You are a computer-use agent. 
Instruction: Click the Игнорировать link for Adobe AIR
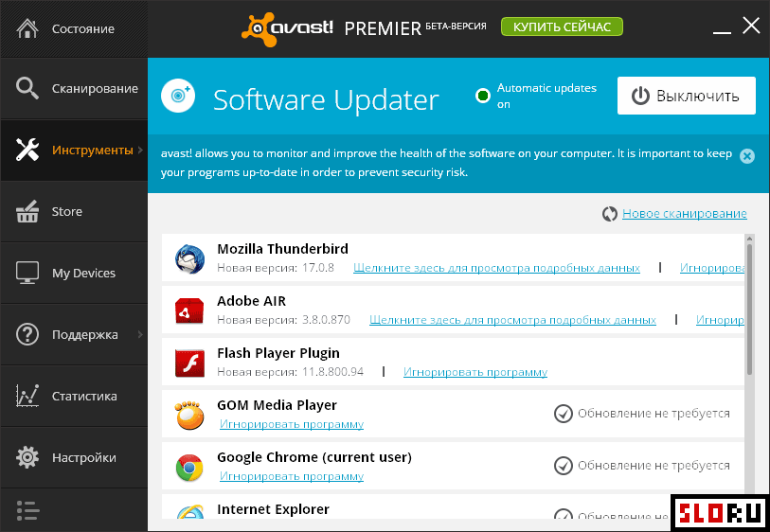pyautogui.click(x=720, y=320)
